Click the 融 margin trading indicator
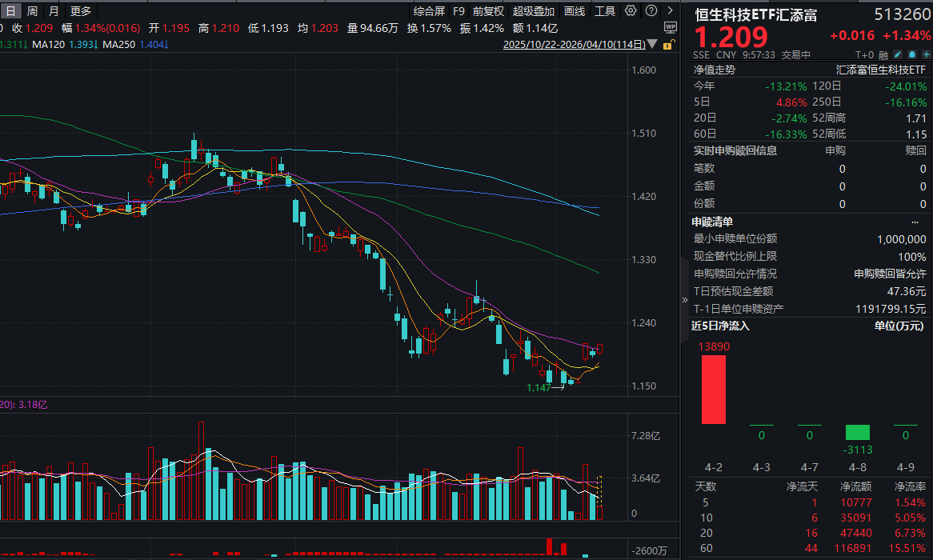The height and width of the screenshot is (560, 933). [x=883, y=55]
